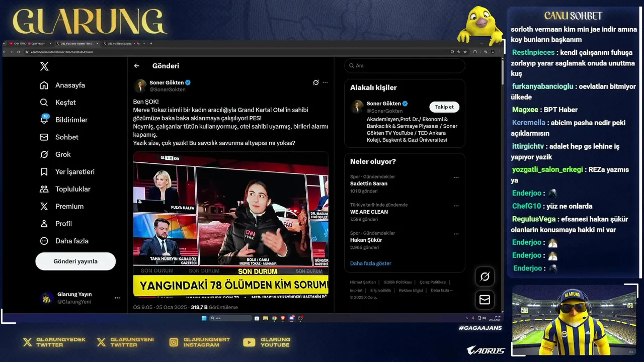Open Bildirimler notifications
644x362 pixels.
[63, 120]
